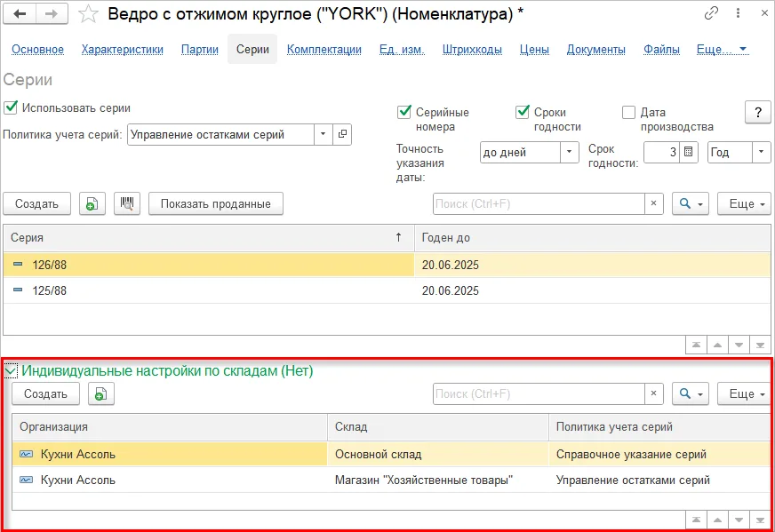The image size is (775, 532).
Task: Add item to favorites with star icon
Action: pos(89,14)
